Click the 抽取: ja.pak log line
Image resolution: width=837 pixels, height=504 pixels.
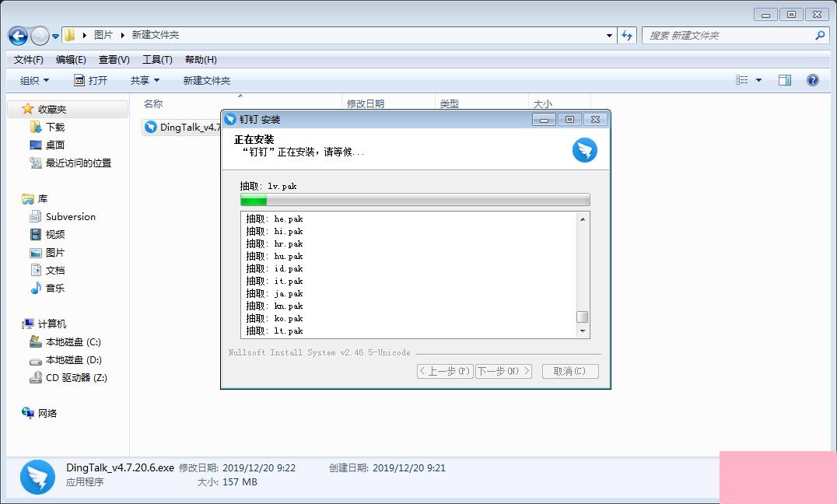point(275,294)
